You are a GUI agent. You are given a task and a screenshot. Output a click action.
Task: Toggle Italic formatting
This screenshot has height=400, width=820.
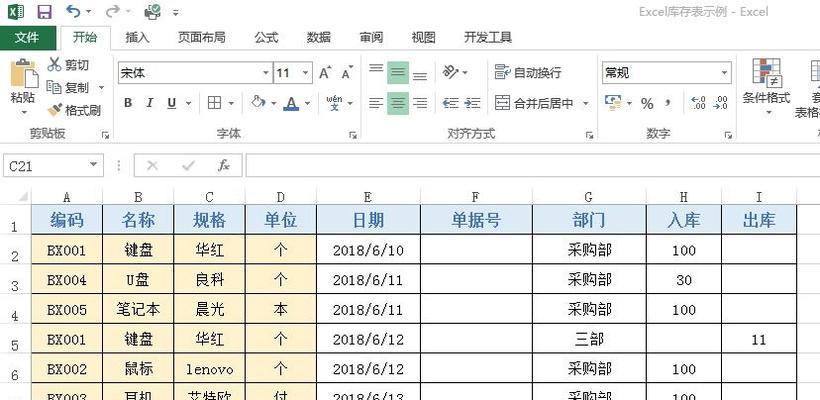click(x=150, y=103)
